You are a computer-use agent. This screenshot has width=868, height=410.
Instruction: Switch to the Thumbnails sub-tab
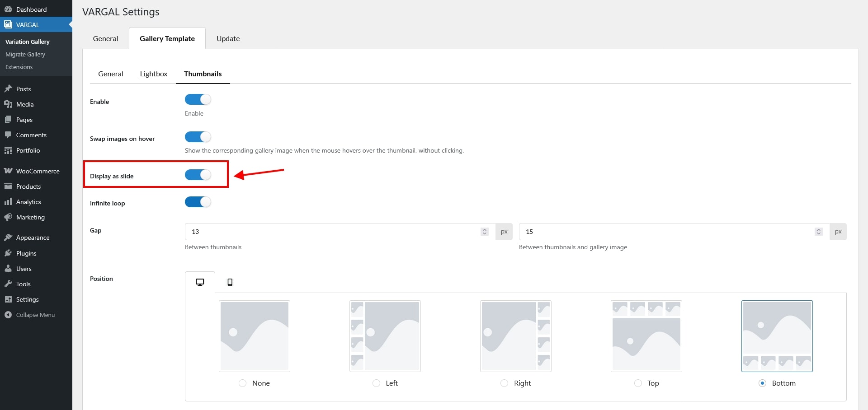pyautogui.click(x=203, y=74)
